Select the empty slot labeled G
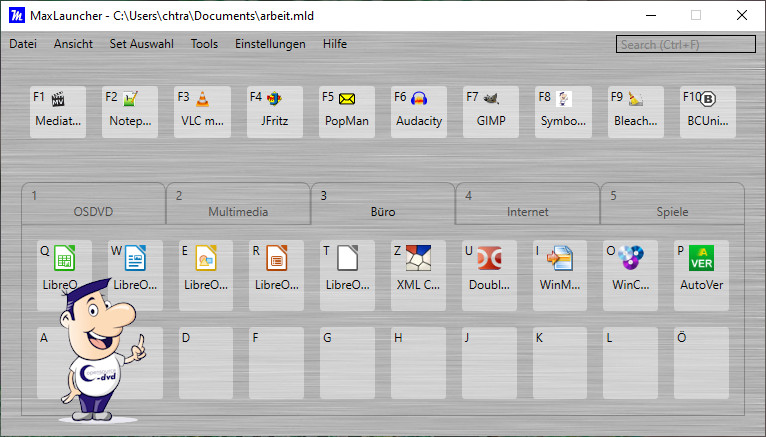The height and width of the screenshot is (437, 766). 347,362
